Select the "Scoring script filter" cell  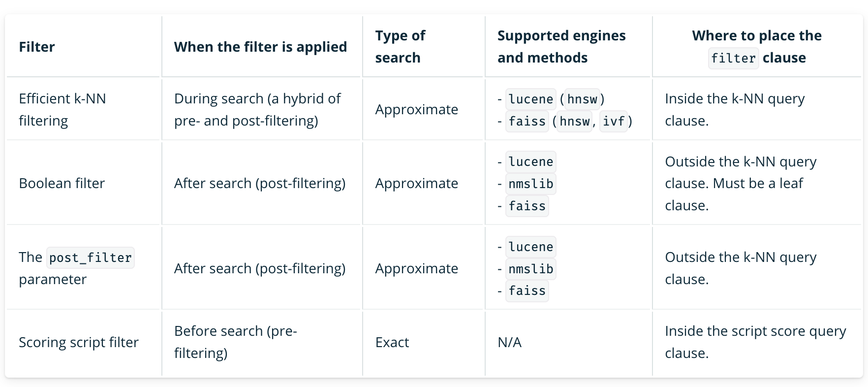tap(79, 342)
